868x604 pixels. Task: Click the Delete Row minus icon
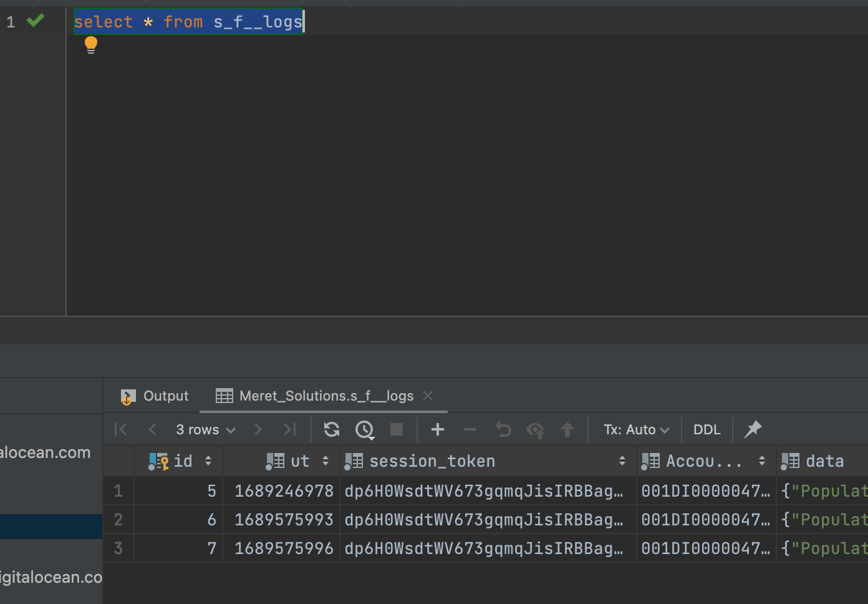point(470,429)
